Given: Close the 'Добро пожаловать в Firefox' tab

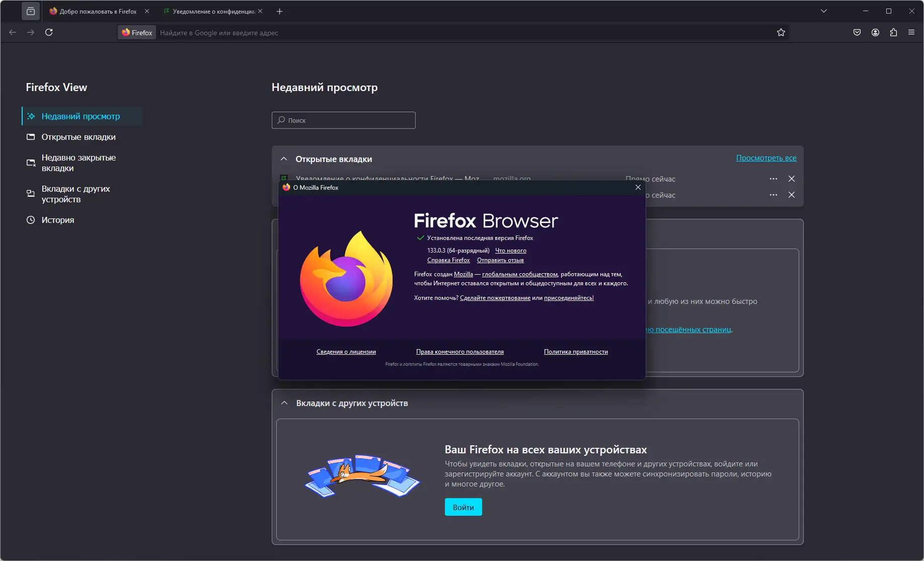Looking at the screenshot, I should click(147, 11).
